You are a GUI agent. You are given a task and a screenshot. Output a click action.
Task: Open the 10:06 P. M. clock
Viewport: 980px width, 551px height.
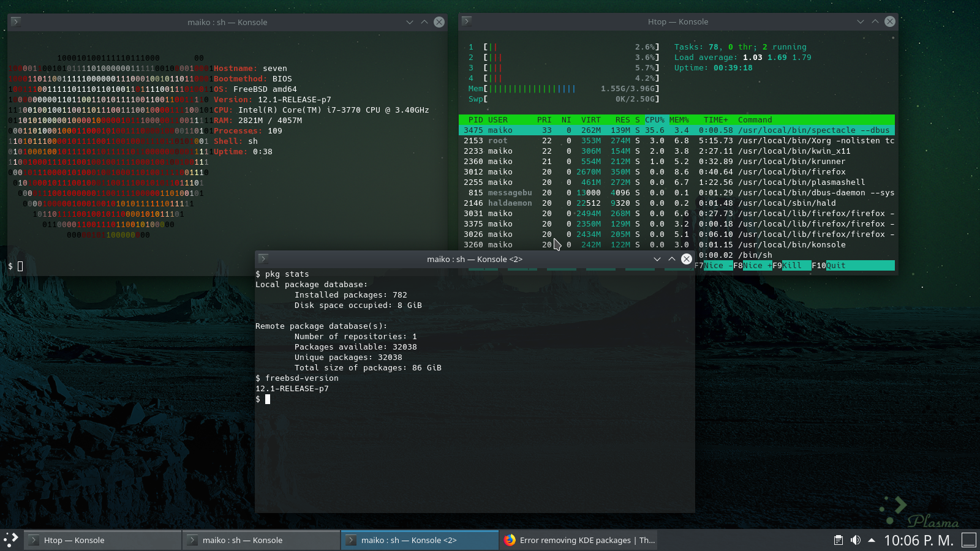(918, 540)
